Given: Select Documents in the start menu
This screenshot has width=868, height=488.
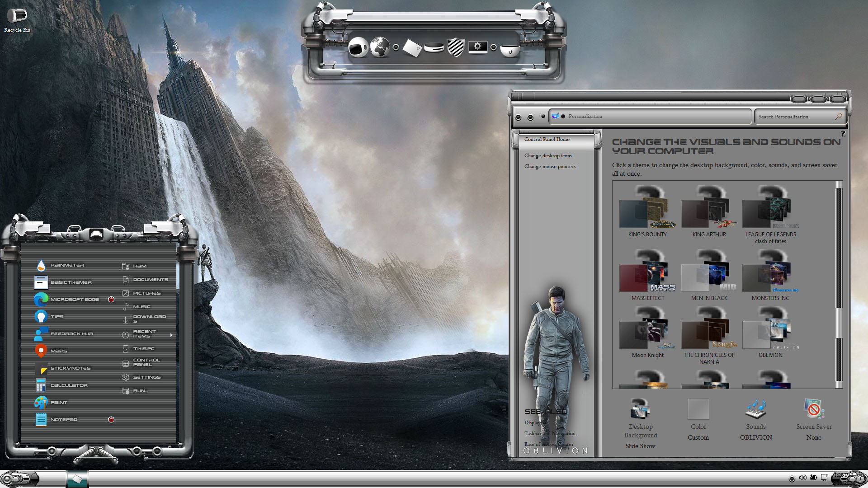Looking at the screenshot, I should [x=150, y=280].
